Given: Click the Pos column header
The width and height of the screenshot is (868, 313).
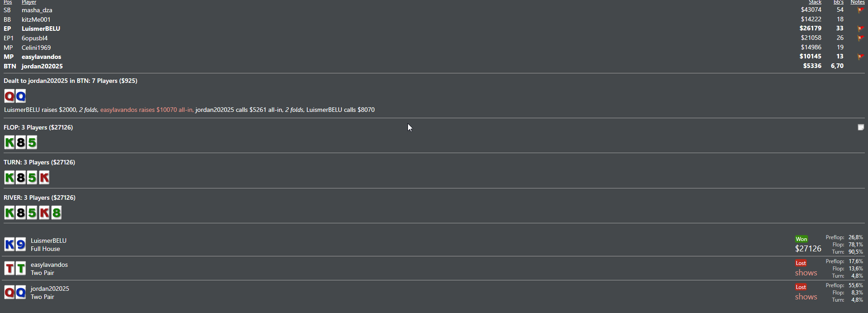Looking at the screenshot, I should pos(8,2).
